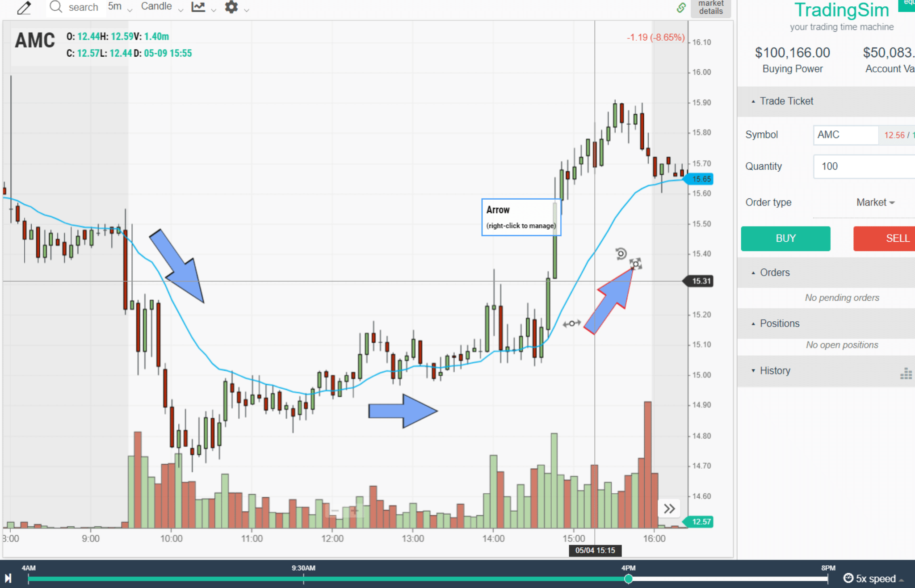Click the green link chart icon

[x=681, y=7]
